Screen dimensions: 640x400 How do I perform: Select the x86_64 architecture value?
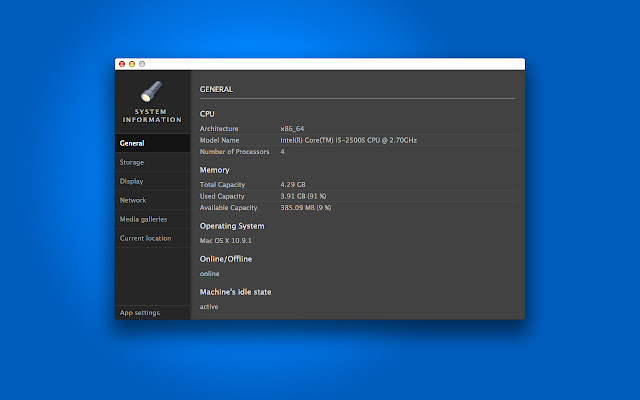pyautogui.click(x=292, y=129)
